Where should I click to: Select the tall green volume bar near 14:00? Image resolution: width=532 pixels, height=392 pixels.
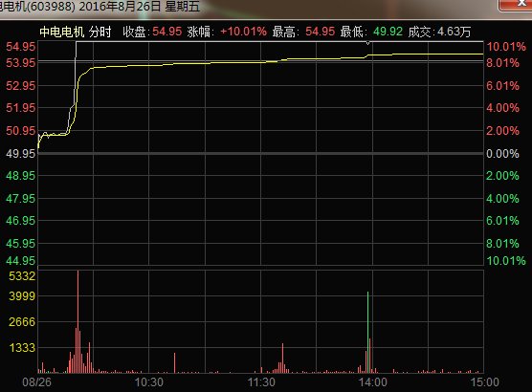coord(367,332)
